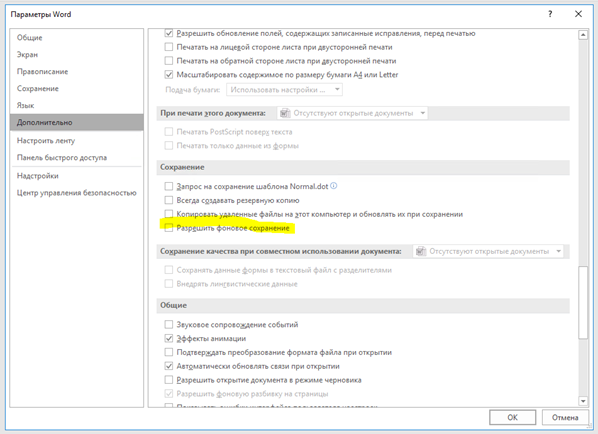
Task: Check Всегда создавать резервную копию
Action: click(x=169, y=200)
